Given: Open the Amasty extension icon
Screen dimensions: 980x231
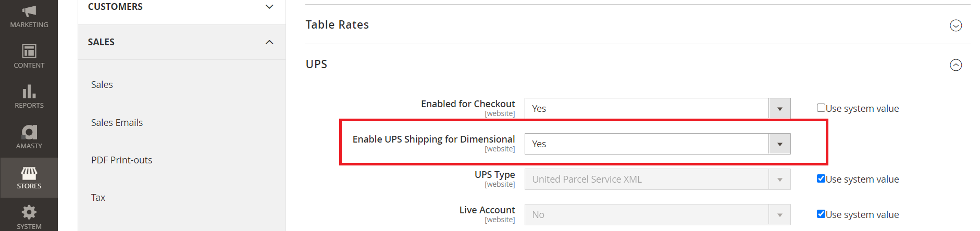Looking at the screenshot, I should click(x=29, y=132).
